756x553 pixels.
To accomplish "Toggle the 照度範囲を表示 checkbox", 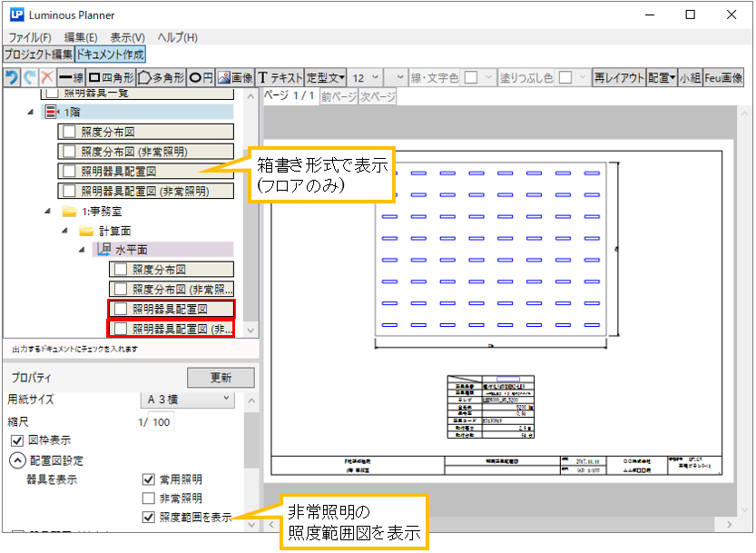I will (150, 518).
